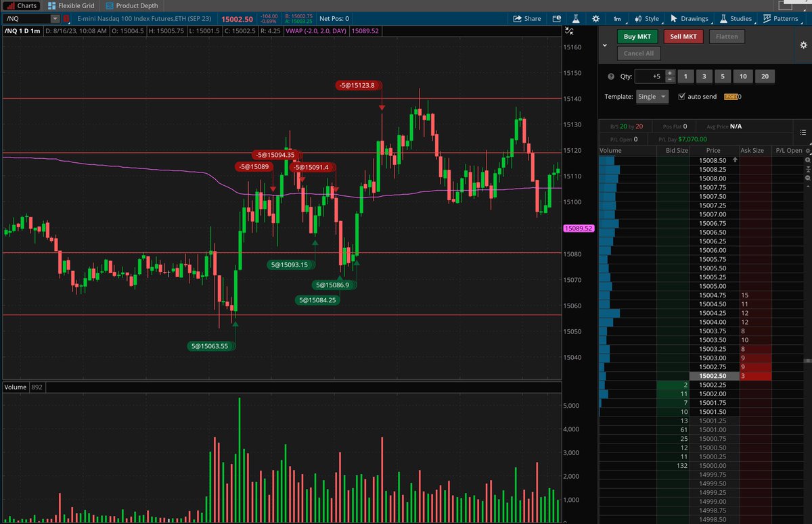
Task: Click the 5@15063.55 buy order bubble
Action: [x=211, y=346]
